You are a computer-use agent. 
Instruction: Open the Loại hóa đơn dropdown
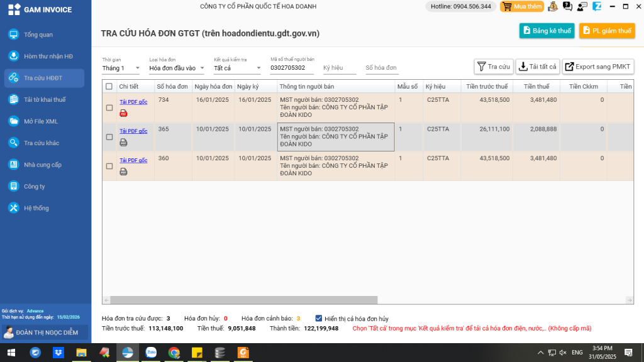pyautogui.click(x=177, y=68)
